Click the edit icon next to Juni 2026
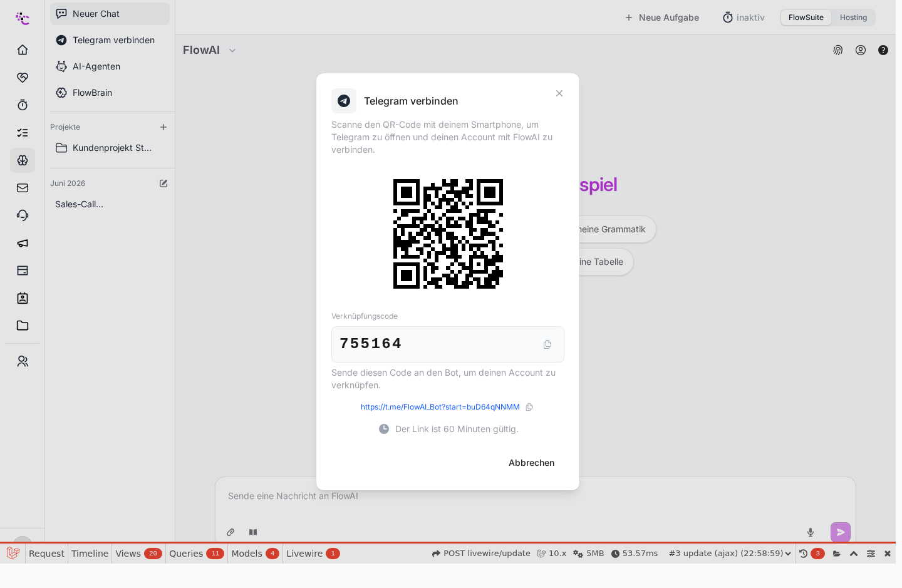This screenshot has height=588, width=902. click(163, 183)
